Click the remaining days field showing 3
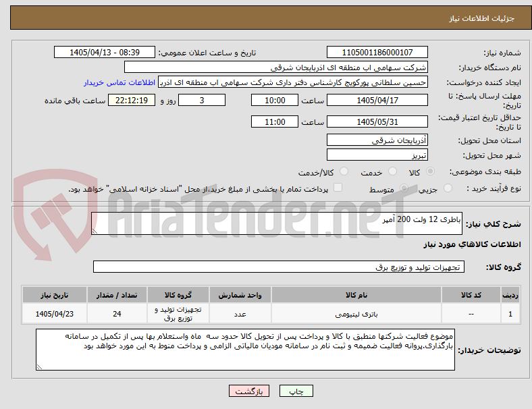 [202, 100]
